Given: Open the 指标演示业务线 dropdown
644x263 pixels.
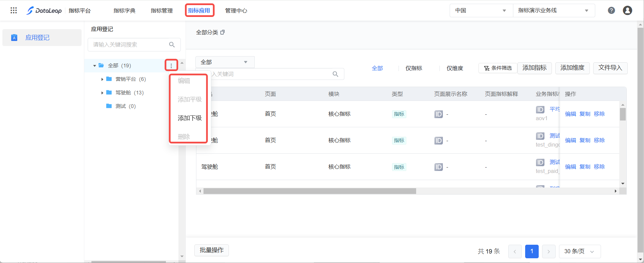Looking at the screenshot, I should tap(554, 10).
